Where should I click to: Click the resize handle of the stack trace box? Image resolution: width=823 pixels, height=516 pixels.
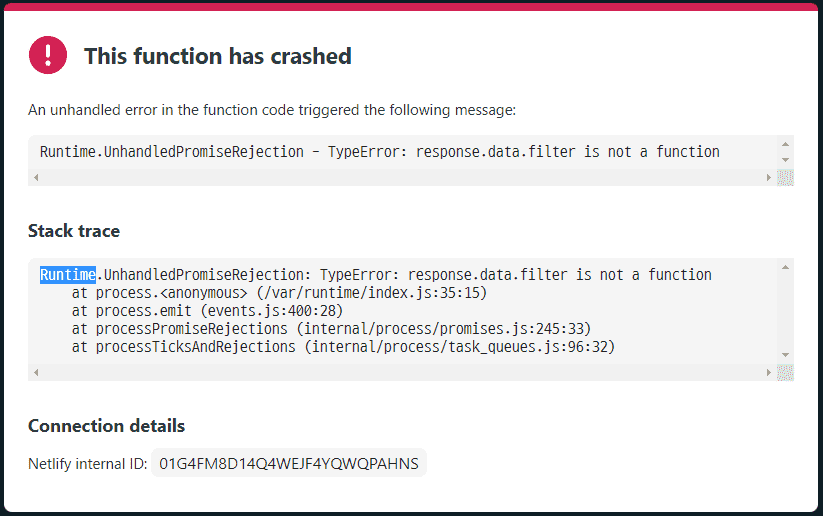pos(785,372)
